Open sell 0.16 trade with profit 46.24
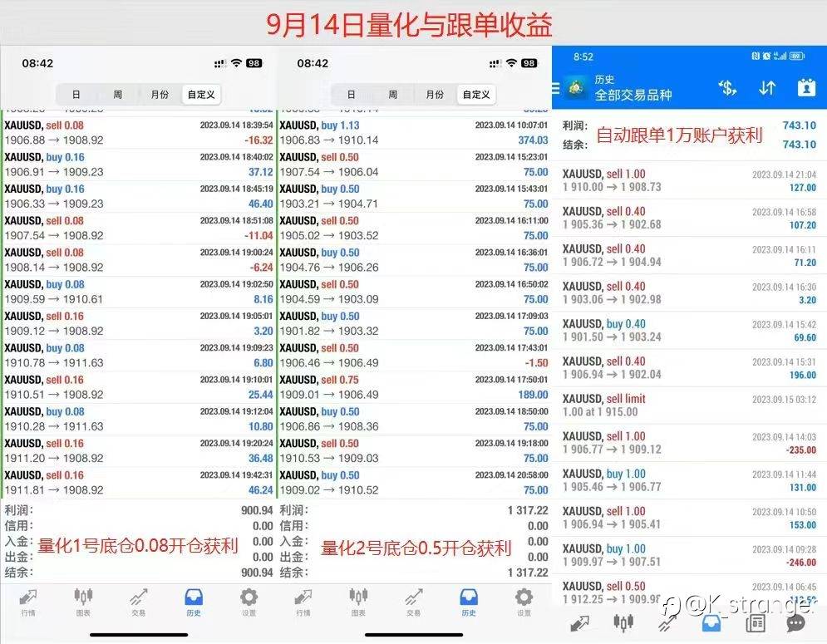This screenshot has width=827, height=644. point(139,483)
